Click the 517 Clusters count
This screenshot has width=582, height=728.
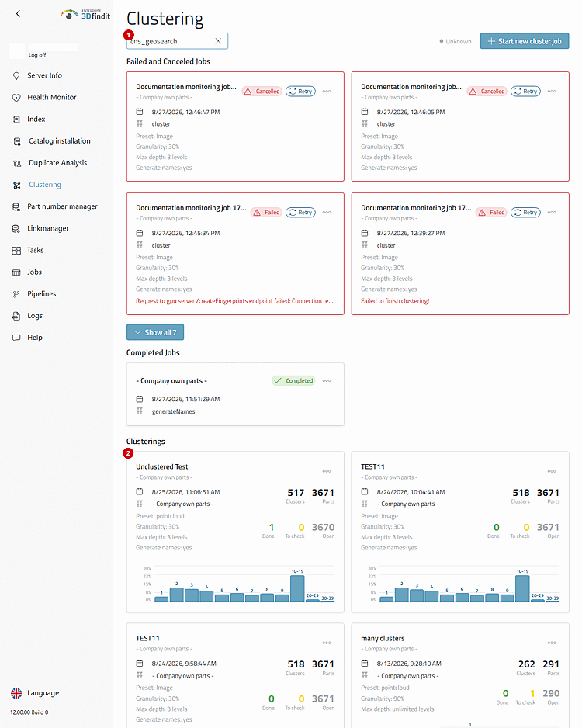click(x=296, y=493)
